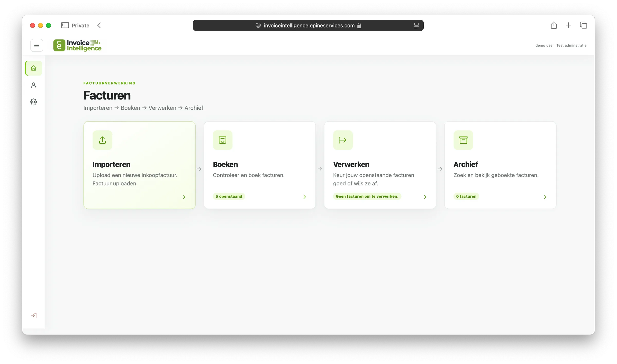Click 'Factuur uploaden' text
The height and width of the screenshot is (364, 617).
point(114,184)
